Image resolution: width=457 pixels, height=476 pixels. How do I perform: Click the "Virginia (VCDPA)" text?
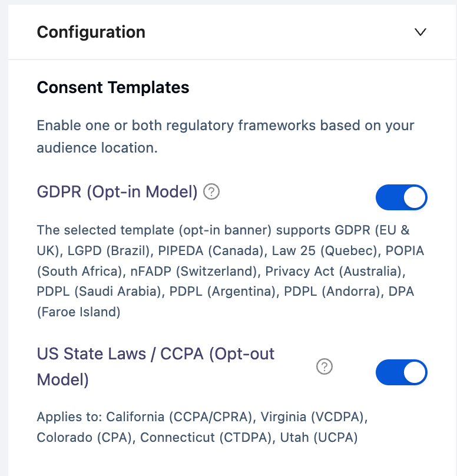(313, 417)
